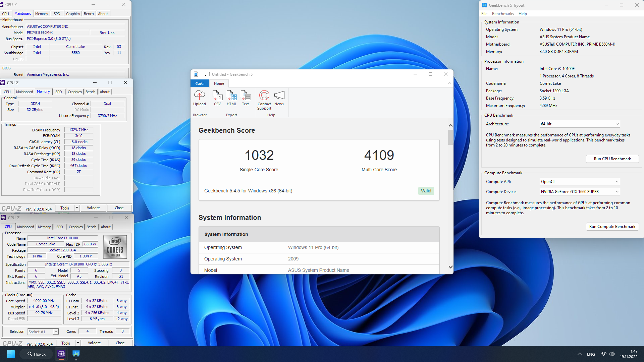Open Memory tab in bottom CPU-Z window
The width and height of the screenshot is (644, 362).
(x=44, y=227)
